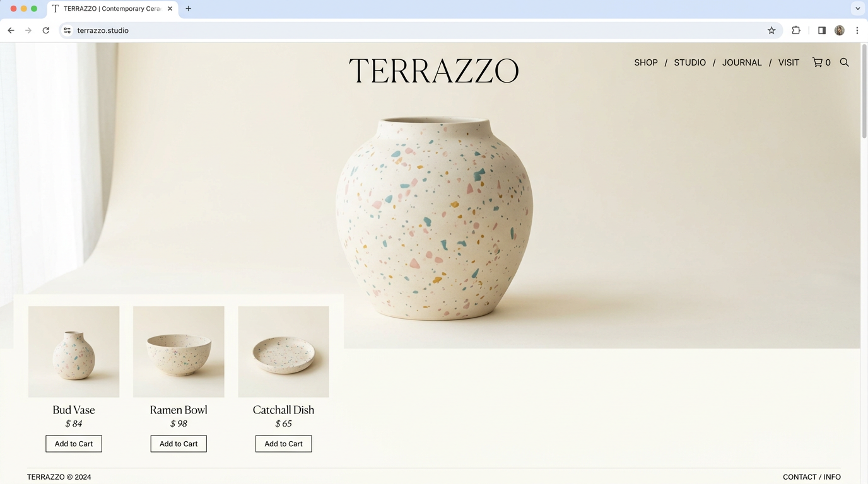
Task: Expand the tab search chevron
Action: click(858, 9)
